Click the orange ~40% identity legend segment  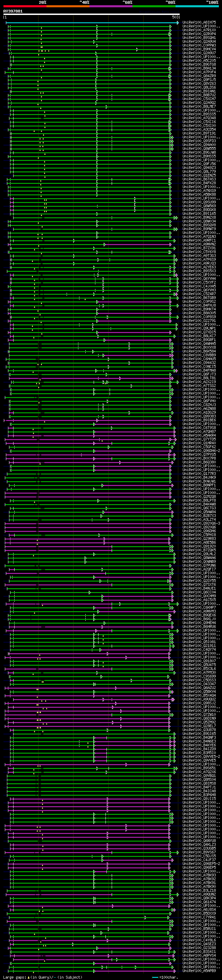(x=68, y=6)
